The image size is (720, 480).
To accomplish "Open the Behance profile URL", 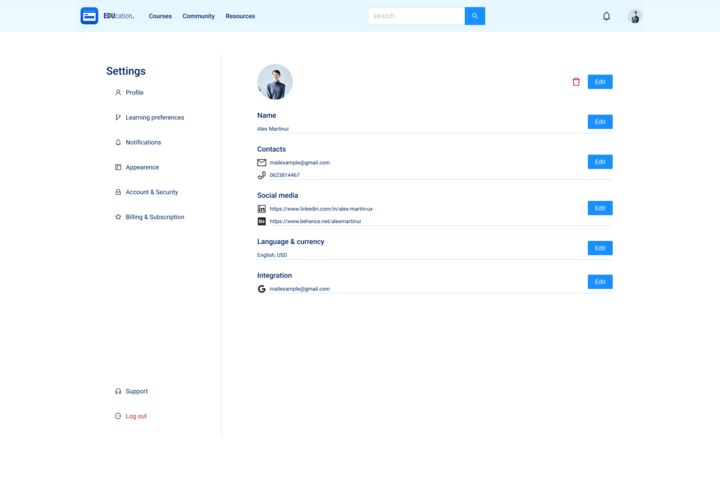I will click(315, 221).
